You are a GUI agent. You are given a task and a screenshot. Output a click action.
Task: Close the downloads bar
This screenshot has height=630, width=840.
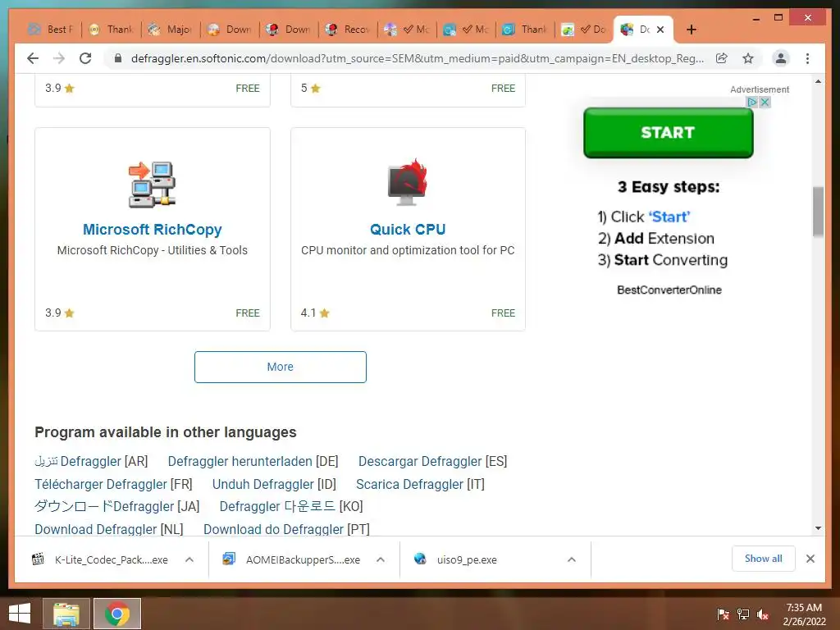point(810,559)
